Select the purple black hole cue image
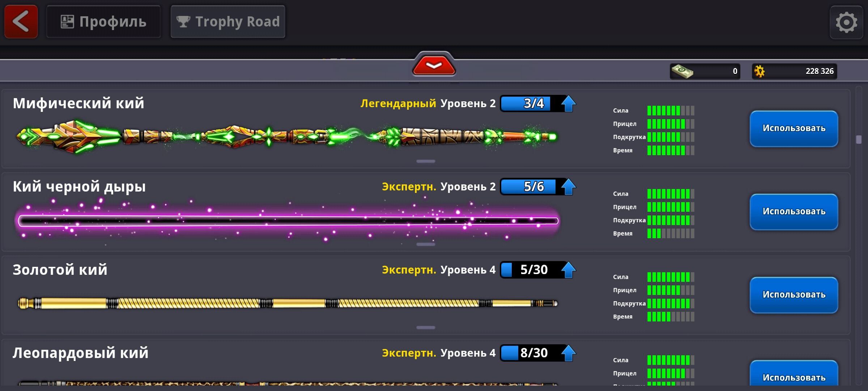The height and width of the screenshot is (391, 868). pos(288,220)
